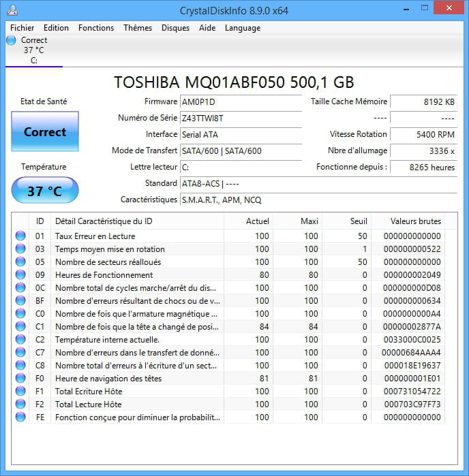This screenshot has height=476, width=469.
Task: Select the Heures de Fonctionnement row
Action: tap(228, 274)
